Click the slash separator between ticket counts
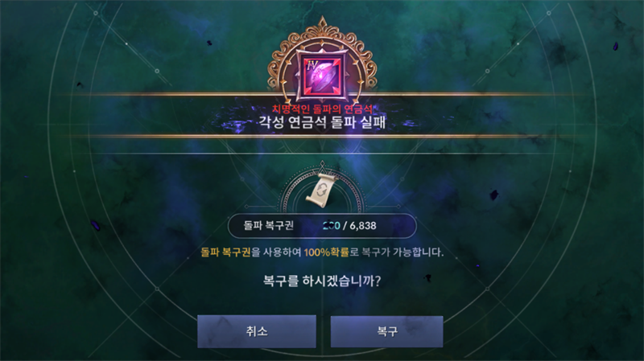The width and height of the screenshot is (644, 361). [x=345, y=226]
